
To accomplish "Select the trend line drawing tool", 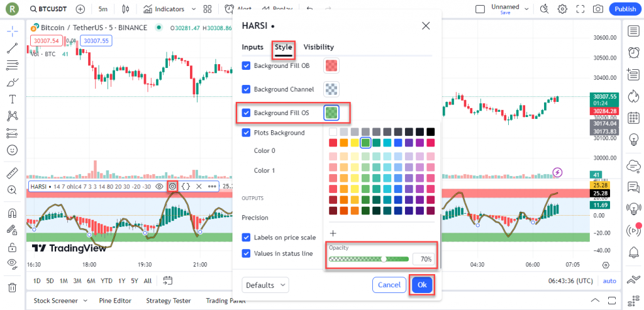I will pyautogui.click(x=13, y=48).
